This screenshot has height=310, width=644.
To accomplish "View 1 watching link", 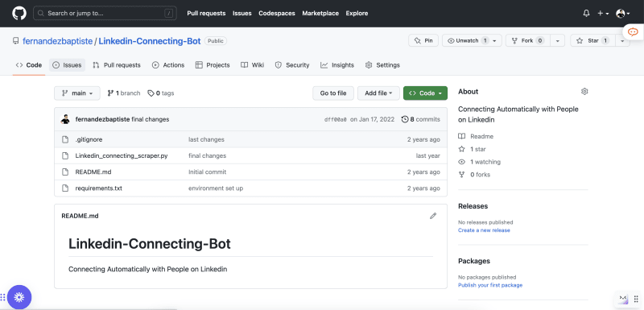I will (480, 162).
